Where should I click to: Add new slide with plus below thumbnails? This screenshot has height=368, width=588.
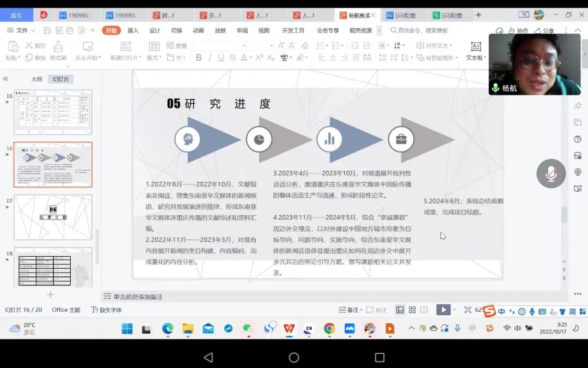click(50, 295)
